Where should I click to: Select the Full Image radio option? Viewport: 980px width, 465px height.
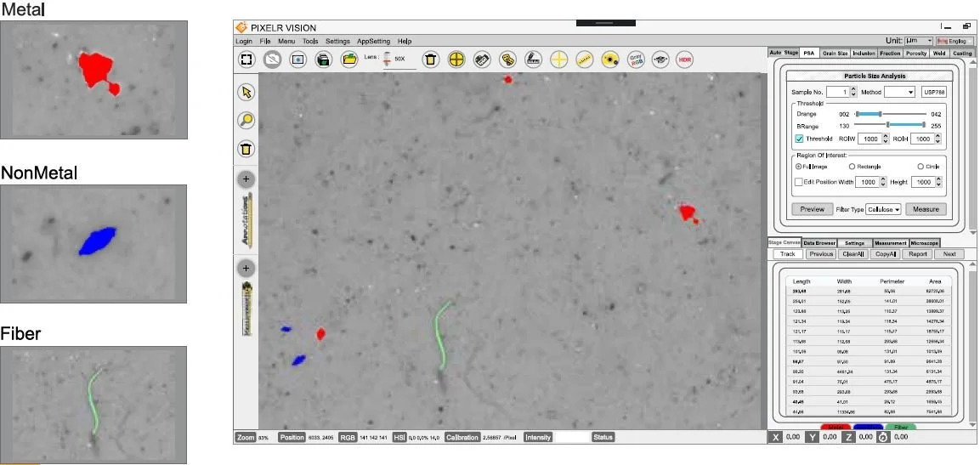pyautogui.click(x=799, y=167)
